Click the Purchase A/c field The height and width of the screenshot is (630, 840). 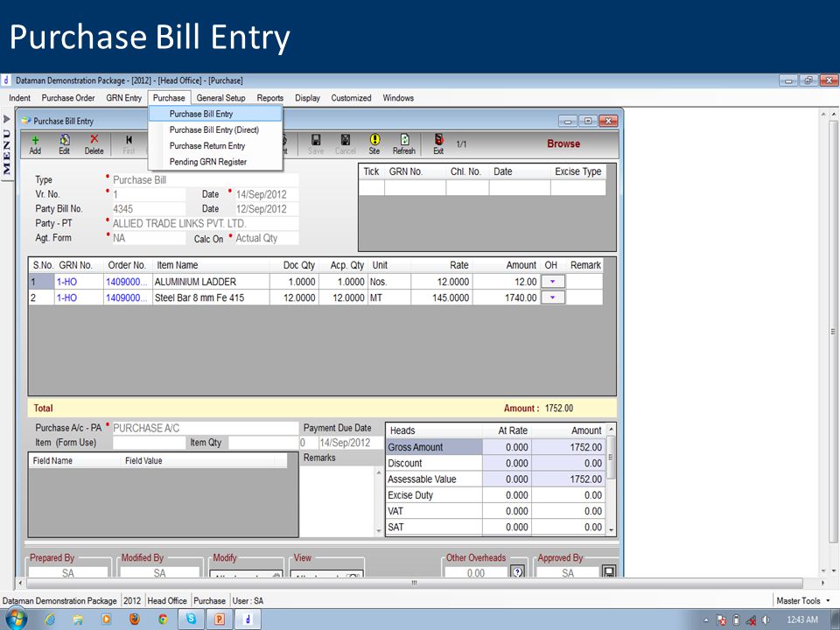(205, 428)
